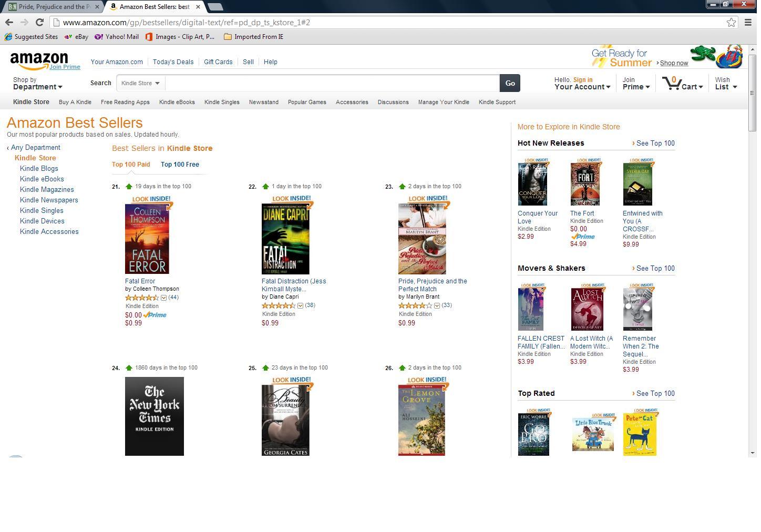Open Popular Games menu item
This screenshot has height=532, width=761.
pyautogui.click(x=307, y=102)
